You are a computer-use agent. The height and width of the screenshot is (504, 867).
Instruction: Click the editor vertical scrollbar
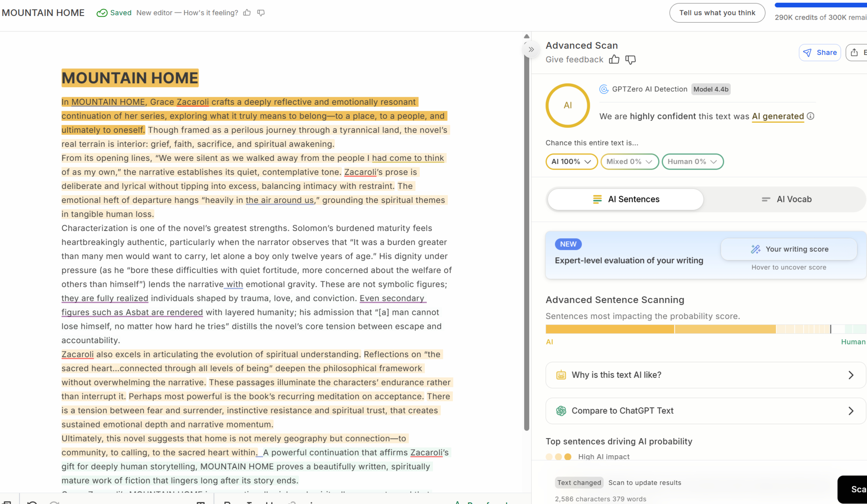[526, 241]
